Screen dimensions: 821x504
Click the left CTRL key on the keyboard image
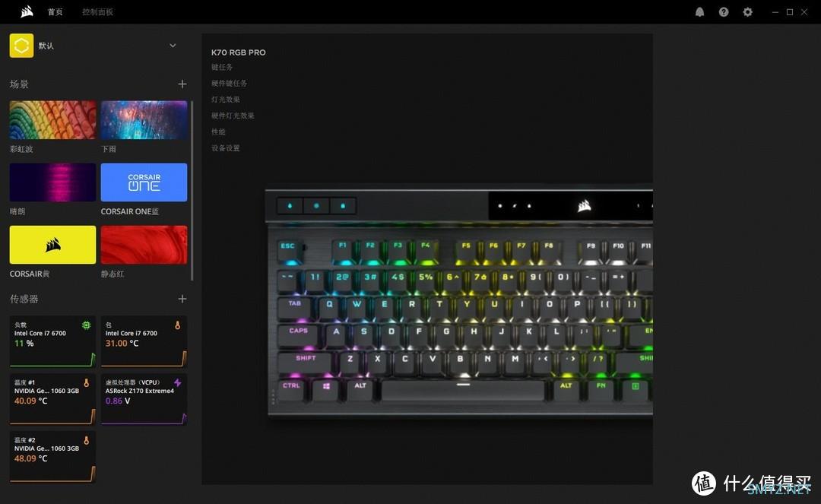click(292, 389)
